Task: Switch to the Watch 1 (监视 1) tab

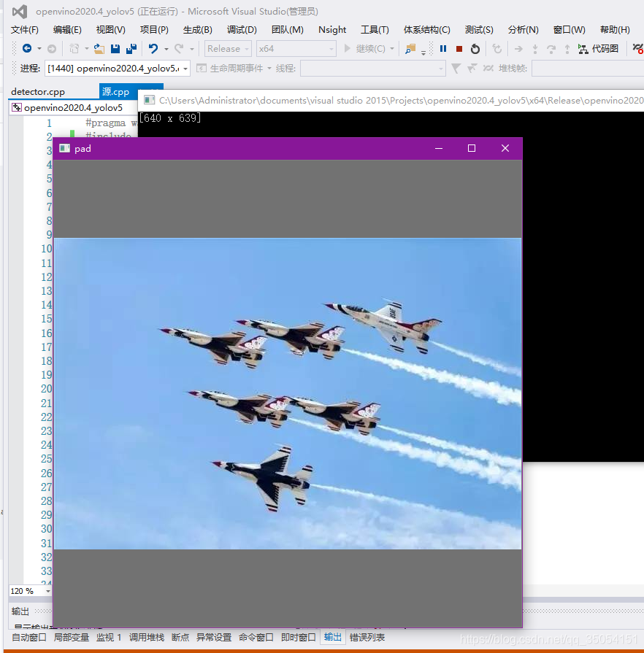Action: pos(109,637)
